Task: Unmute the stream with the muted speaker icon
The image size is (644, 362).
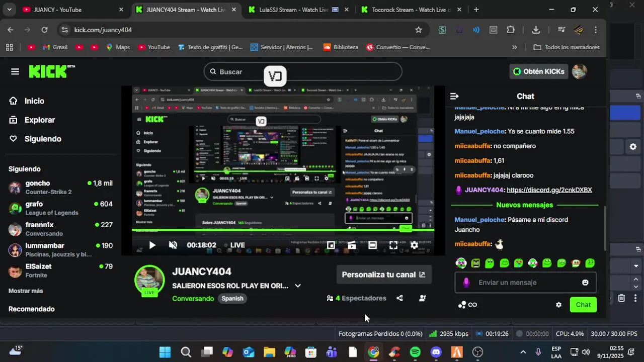Action: [x=173, y=245]
